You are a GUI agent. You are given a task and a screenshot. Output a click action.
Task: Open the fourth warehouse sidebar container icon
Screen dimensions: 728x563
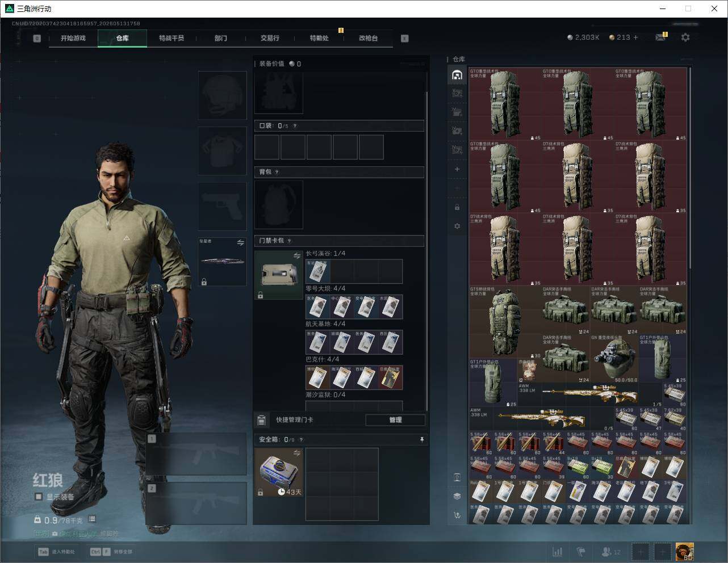point(457,131)
